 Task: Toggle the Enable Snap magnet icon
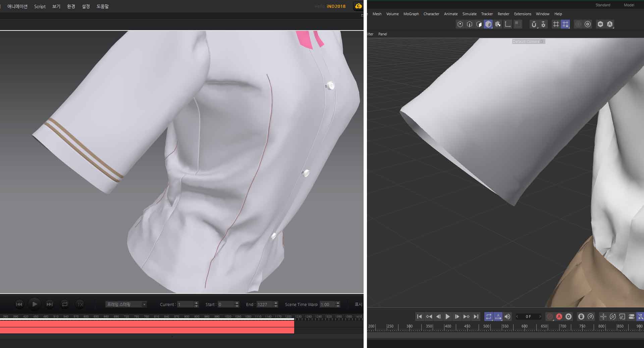click(x=534, y=24)
